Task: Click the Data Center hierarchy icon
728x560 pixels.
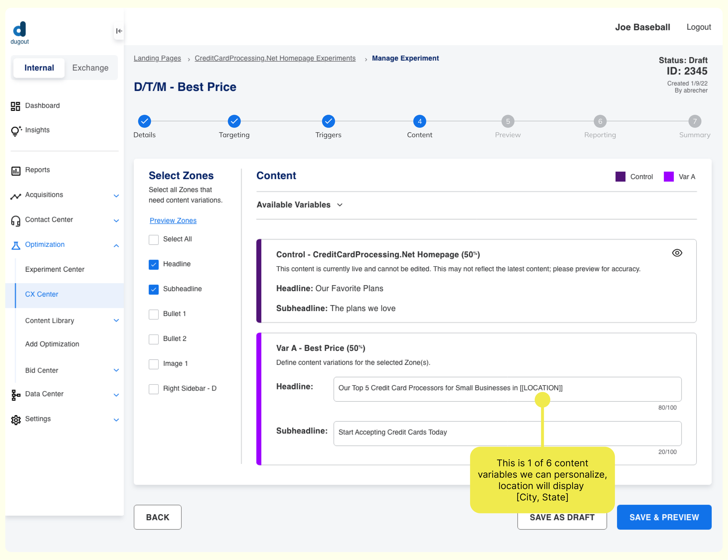Action: [x=15, y=395]
